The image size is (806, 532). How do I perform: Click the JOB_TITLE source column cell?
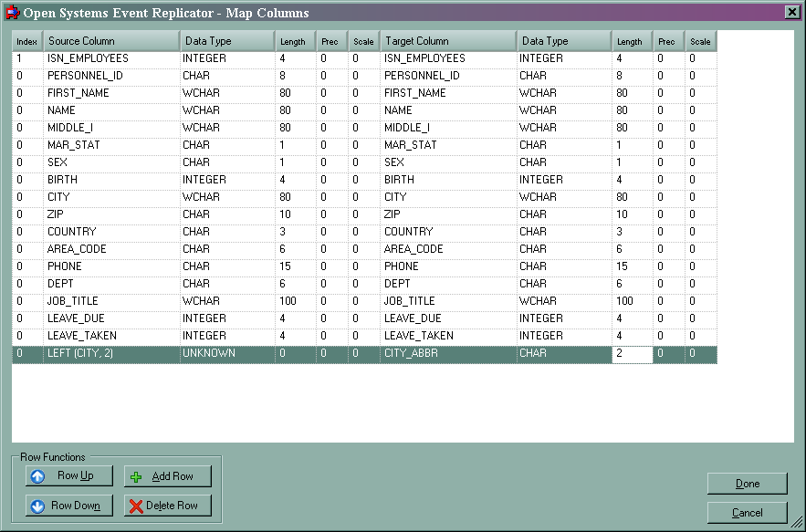click(110, 301)
